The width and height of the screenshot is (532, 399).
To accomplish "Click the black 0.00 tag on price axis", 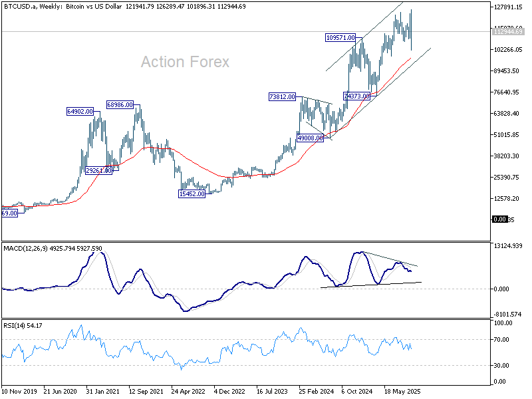I will (500, 219).
